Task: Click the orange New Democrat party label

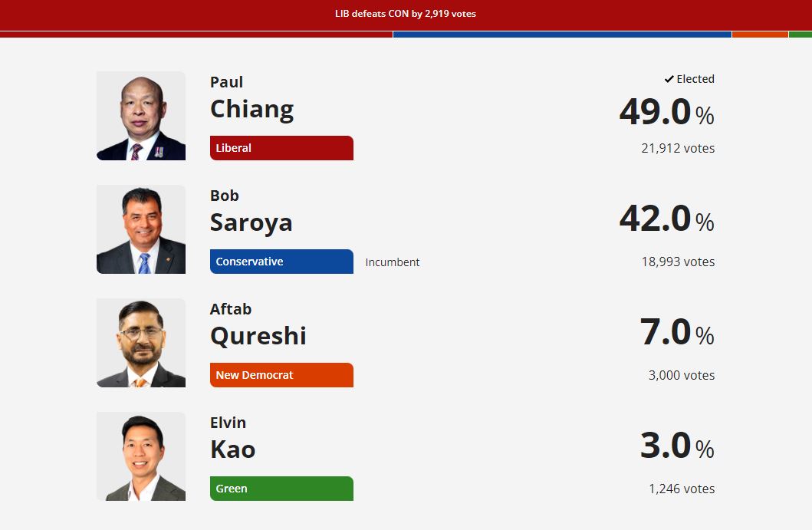Action: tap(281, 375)
